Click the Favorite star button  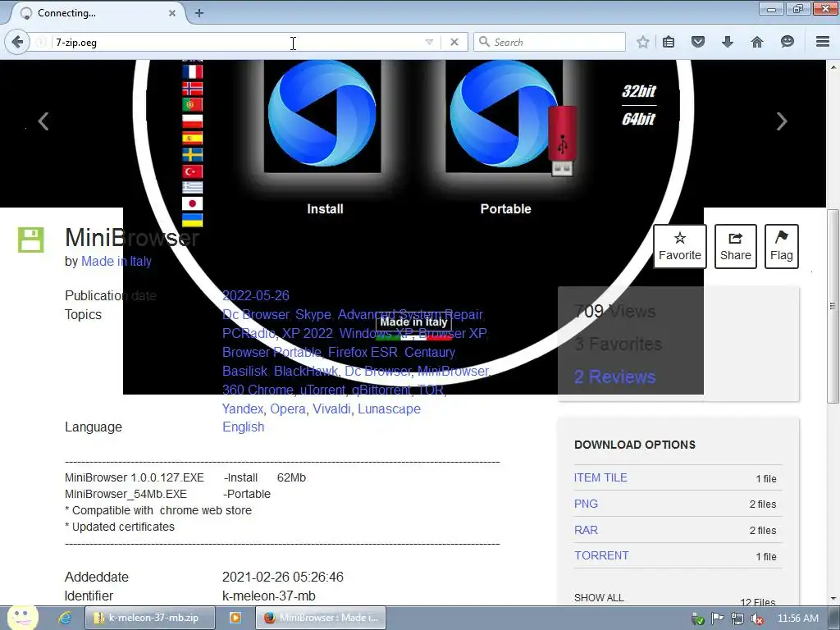point(680,246)
